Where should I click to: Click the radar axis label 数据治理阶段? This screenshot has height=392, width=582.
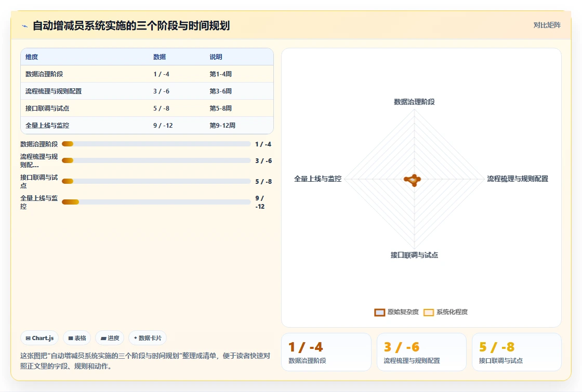[414, 102]
